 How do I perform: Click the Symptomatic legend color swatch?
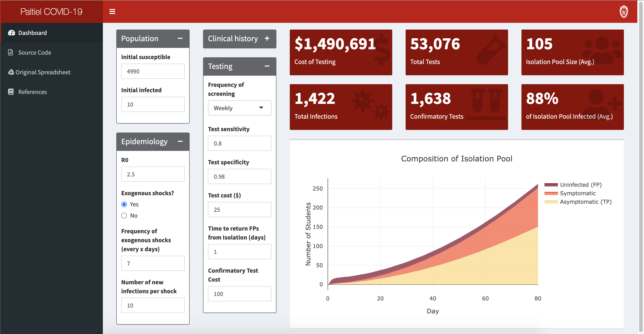pyautogui.click(x=551, y=193)
